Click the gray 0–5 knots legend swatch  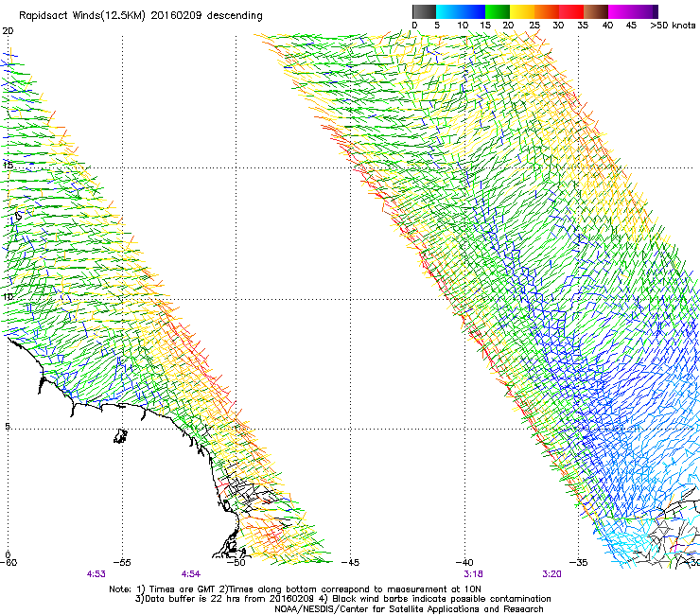coord(424,11)
